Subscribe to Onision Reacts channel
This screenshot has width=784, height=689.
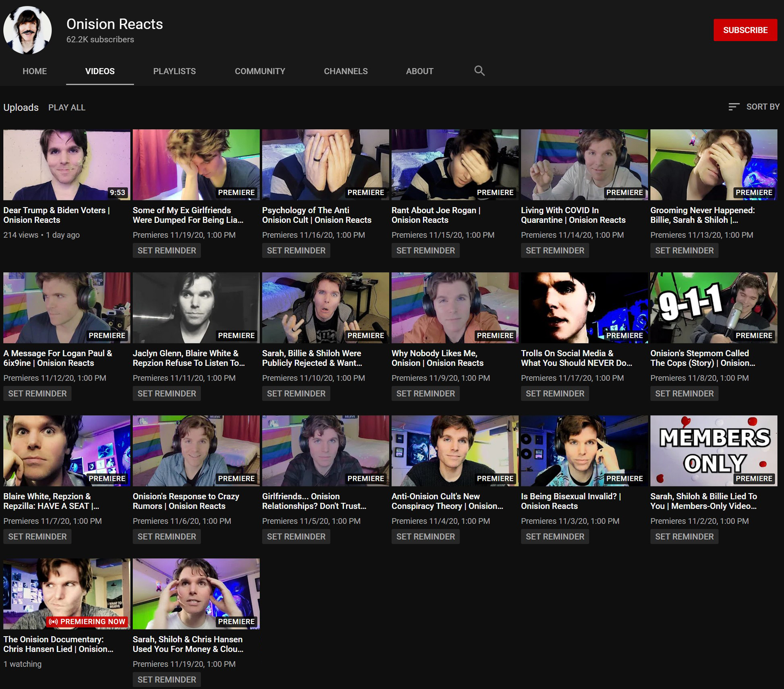tap(745, 30)
